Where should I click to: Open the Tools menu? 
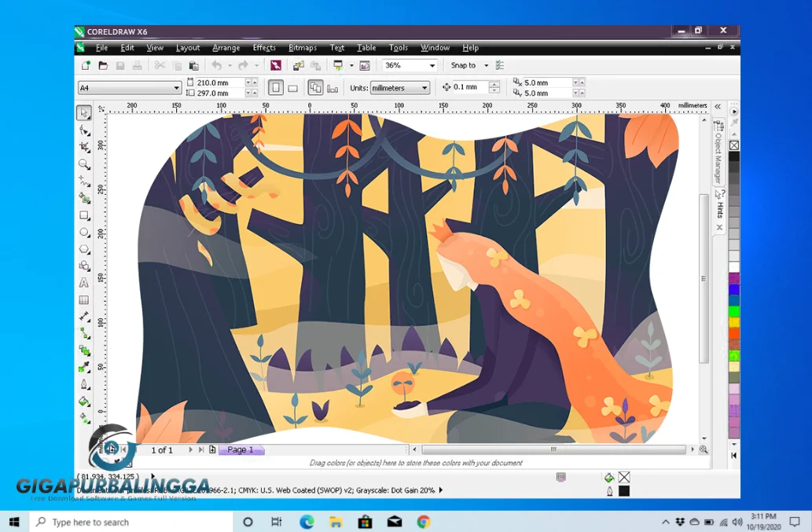coord(399,48)
